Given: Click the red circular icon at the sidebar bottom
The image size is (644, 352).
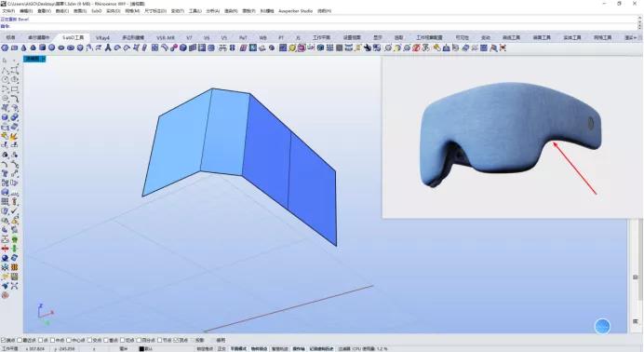Looking at the screenshot, I should click(x=5, y=295).
